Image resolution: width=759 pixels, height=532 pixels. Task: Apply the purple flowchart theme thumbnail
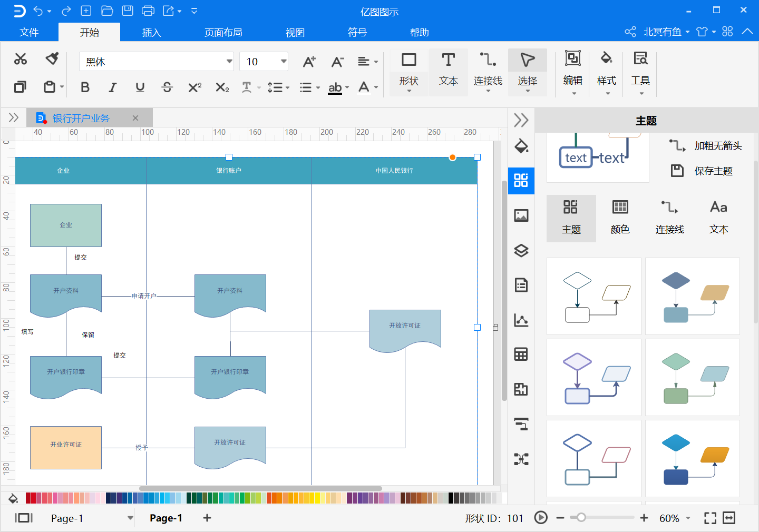tap(594, 377)
